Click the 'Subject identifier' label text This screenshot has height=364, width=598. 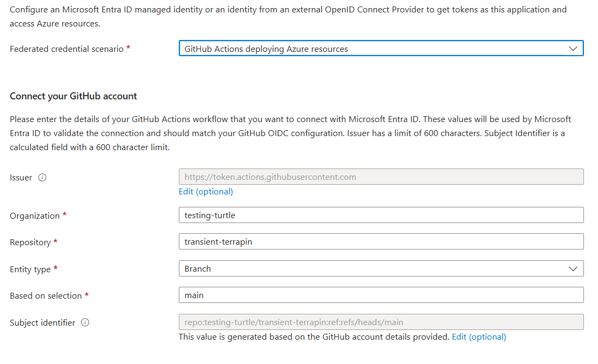click(42, 323)
